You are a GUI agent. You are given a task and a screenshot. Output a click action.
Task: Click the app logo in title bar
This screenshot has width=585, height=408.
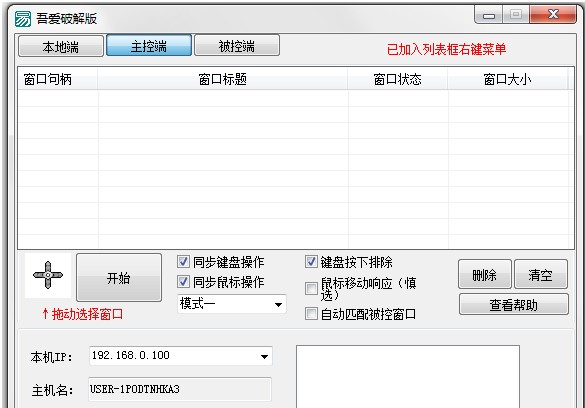coord(23,18)
